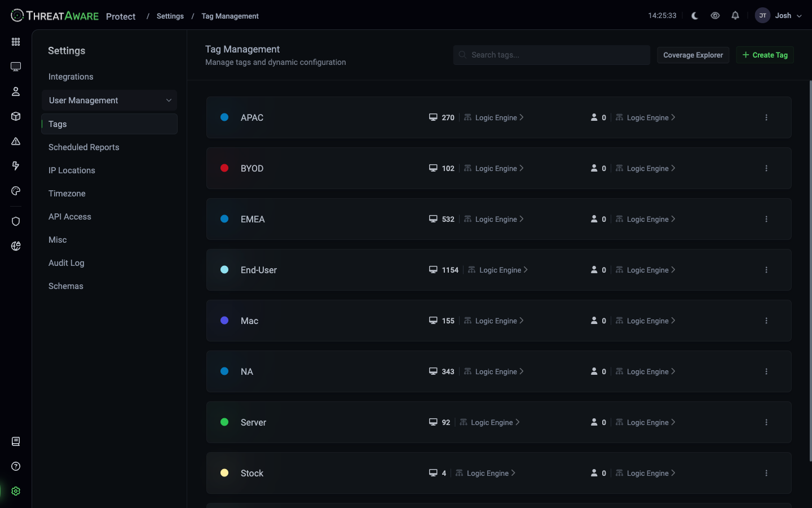Open the End-User tag three-dot menu
Viewport: 812px width, 508px height.
tap(766, 270)
